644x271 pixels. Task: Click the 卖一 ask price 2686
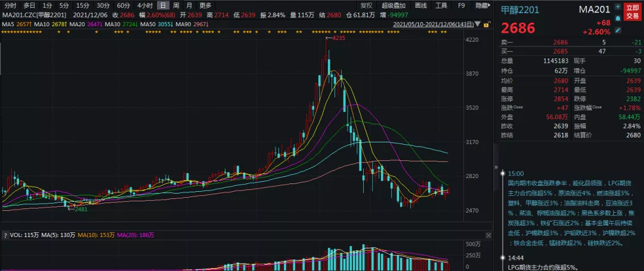560,42
